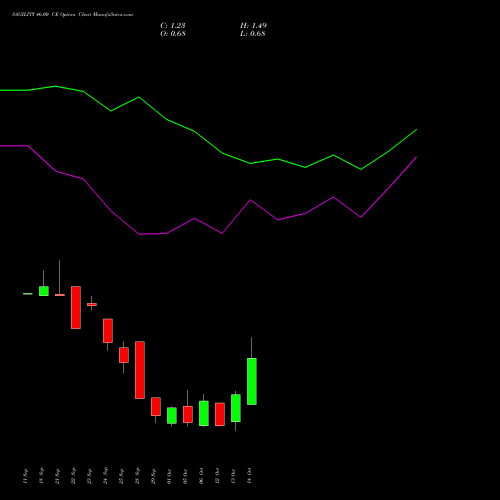This screenshot has width=500, height=500.
Task: Click the "05 Oct" date label
Action: (185, 476)
